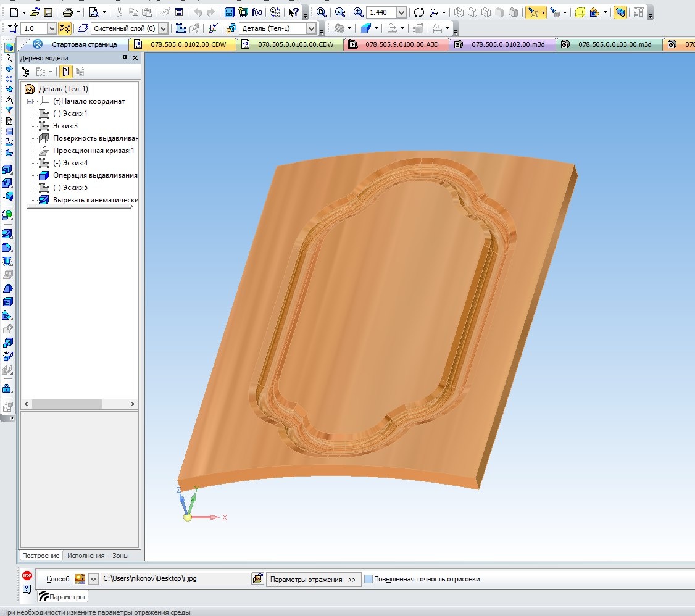Image resolution: width=695 pixels, height=616 pixels.
Task: Click the zoom-in magnifier icon
Action: coord(359,12)
